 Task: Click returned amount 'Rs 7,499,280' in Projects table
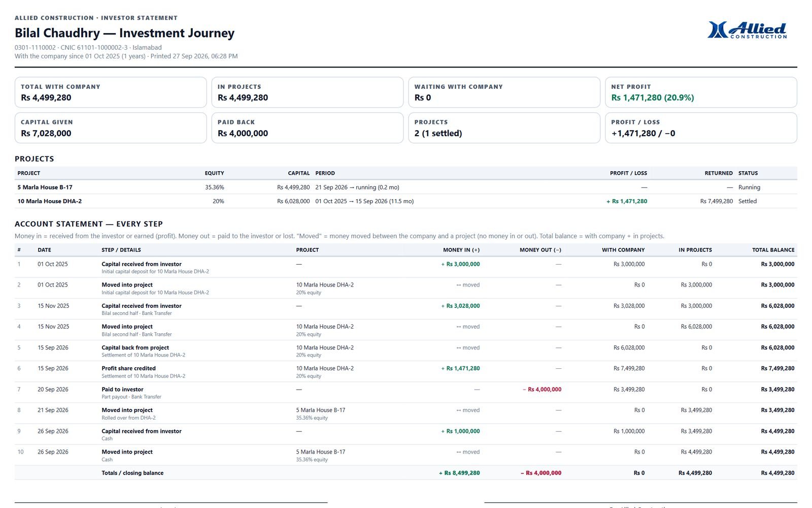(x=717, y=201)
